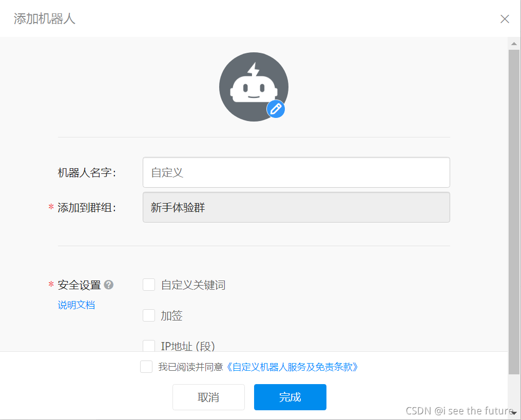Check the IP地址 (段) checkbox

click(149, 346)
